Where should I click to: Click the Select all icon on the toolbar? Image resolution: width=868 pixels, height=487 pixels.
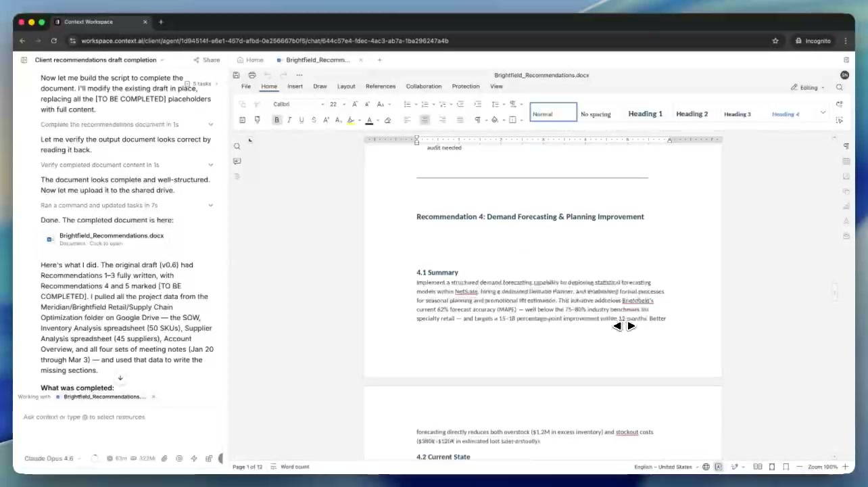pyautogui.click(x=839, y=120)
